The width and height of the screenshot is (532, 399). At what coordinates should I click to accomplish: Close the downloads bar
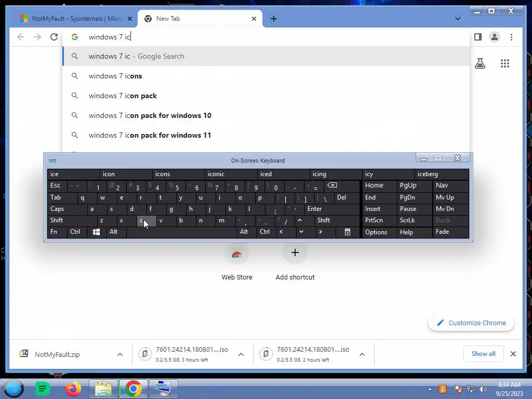513,354
